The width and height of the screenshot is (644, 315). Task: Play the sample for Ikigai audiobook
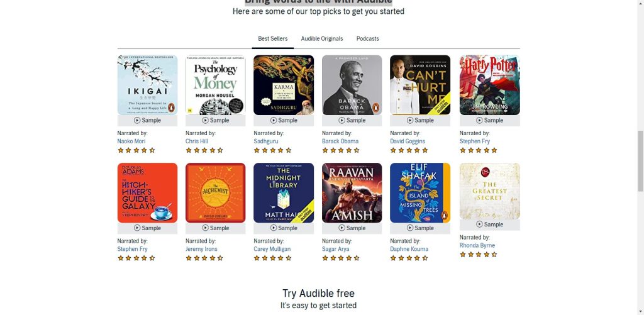click(147, 120)
